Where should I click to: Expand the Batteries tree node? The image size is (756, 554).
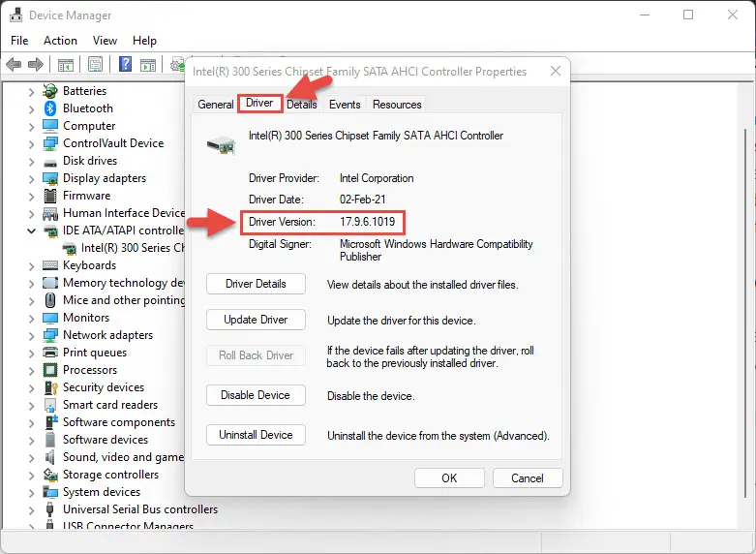pyautogui.click(x=31, y=92)
